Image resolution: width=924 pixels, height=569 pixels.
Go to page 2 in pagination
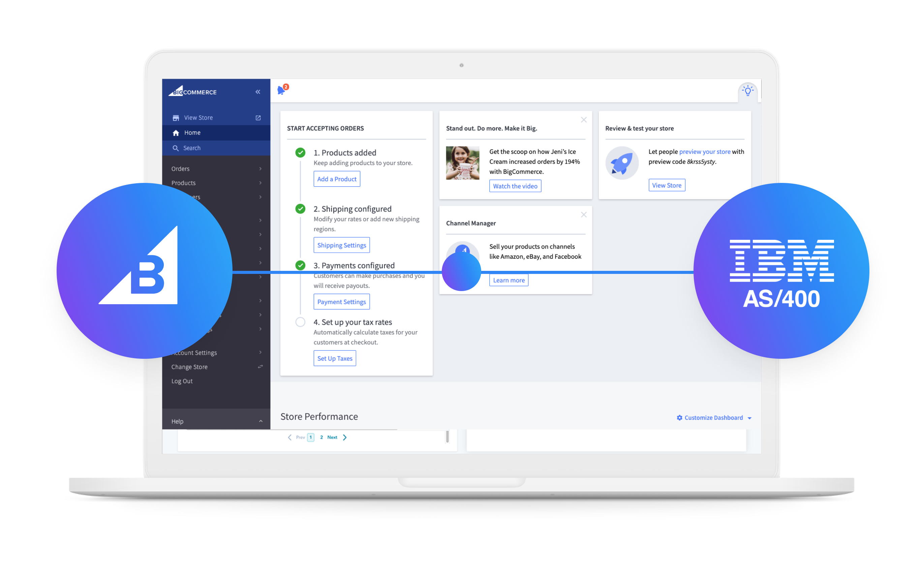321,437
